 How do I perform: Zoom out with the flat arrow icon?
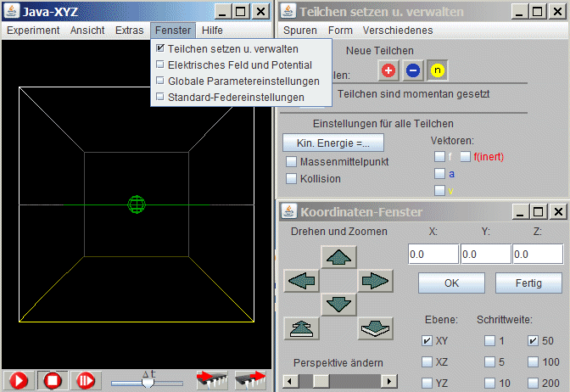376,328
